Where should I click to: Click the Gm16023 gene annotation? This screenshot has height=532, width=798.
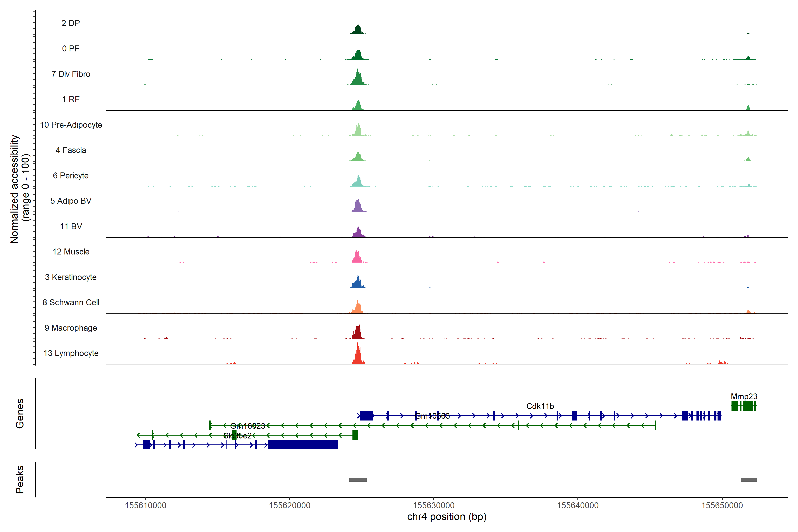(247, 426)
